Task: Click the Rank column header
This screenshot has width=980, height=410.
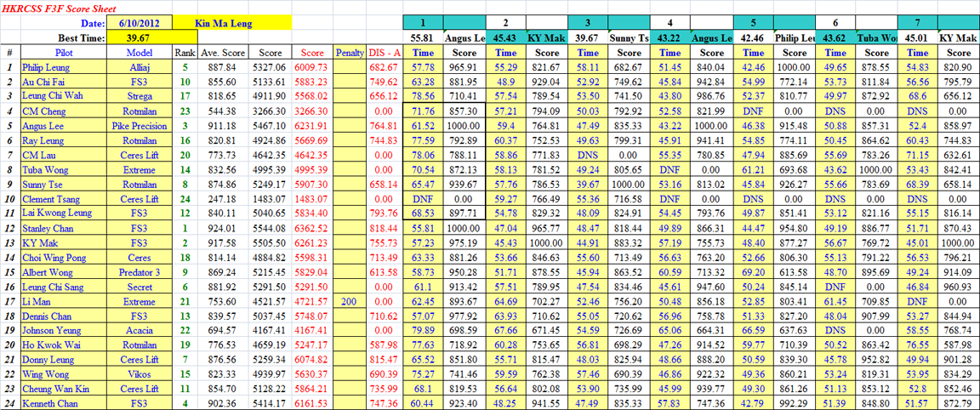Action: pos(185,52)
